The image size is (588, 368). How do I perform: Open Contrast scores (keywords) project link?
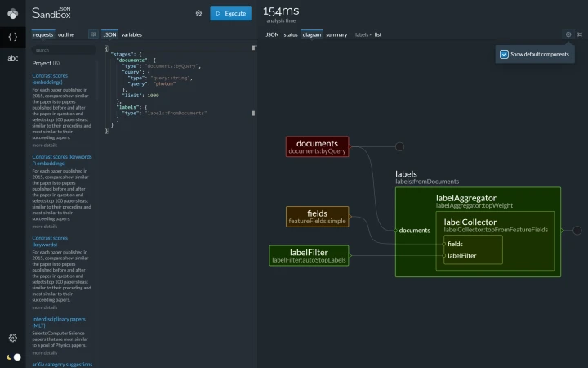pyautogui.click(x=50, y=241)
